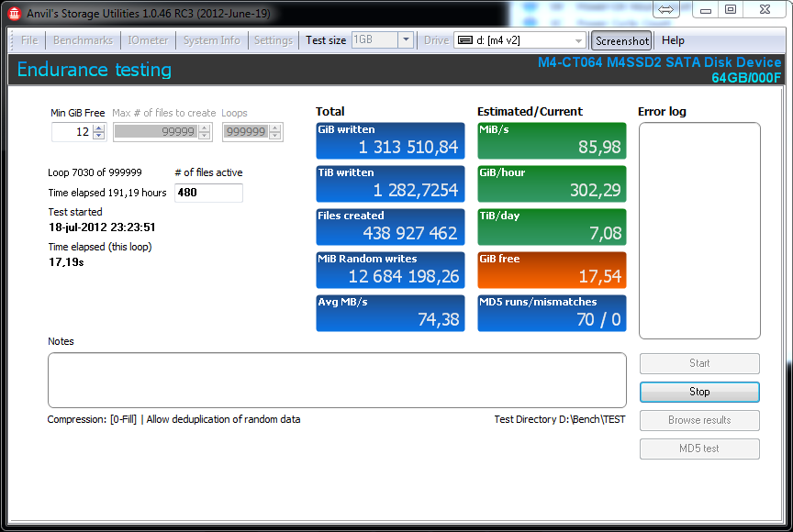Click 'Compression: [0-Fill]' status text
The height and width of the screenshot is (532, 793).
[x=92, y=419]
